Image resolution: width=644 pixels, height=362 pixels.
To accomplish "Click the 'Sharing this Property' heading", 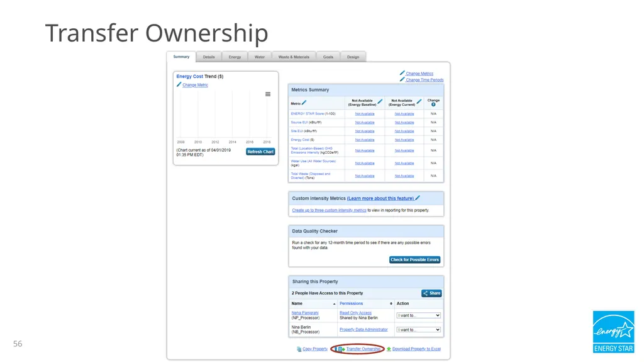I will (315, 282).
